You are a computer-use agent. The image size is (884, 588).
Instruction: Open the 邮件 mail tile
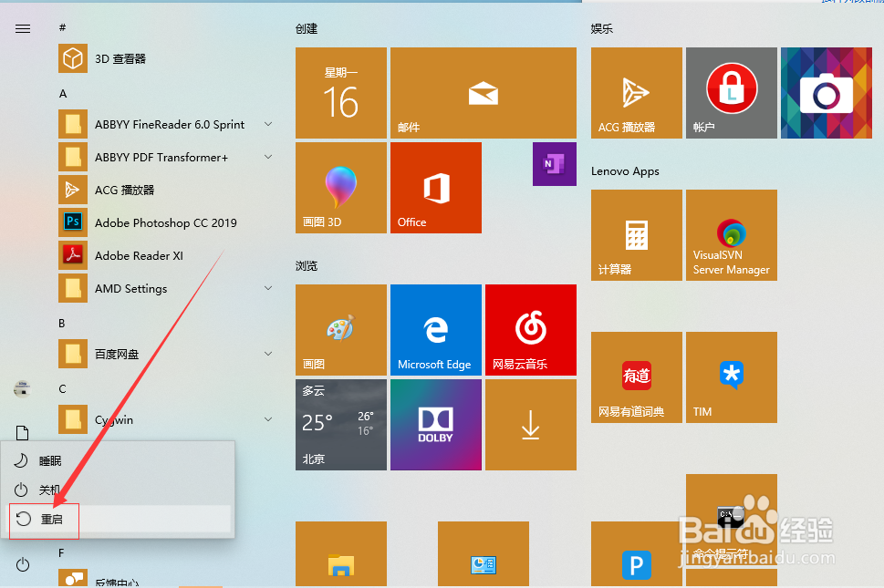(484, 93)
